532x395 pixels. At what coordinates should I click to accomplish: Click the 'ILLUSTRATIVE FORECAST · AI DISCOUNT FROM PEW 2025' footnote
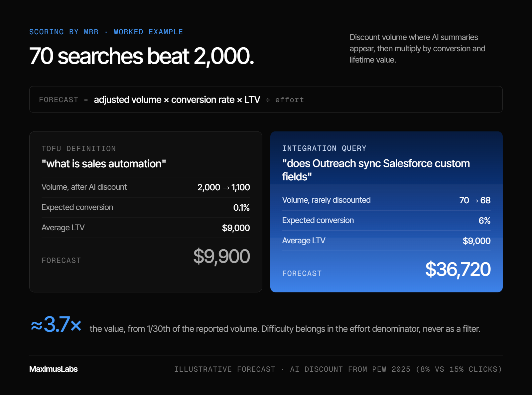tap(338, 369)
